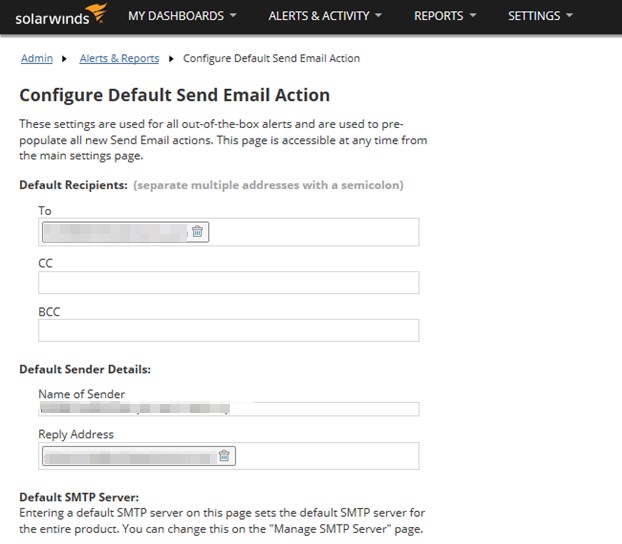The width and height of the screenshot is (622, 544).
Task: Click the breadcrumb arrow after Admin
Action: pyautogui.click(x=66, y=59)
